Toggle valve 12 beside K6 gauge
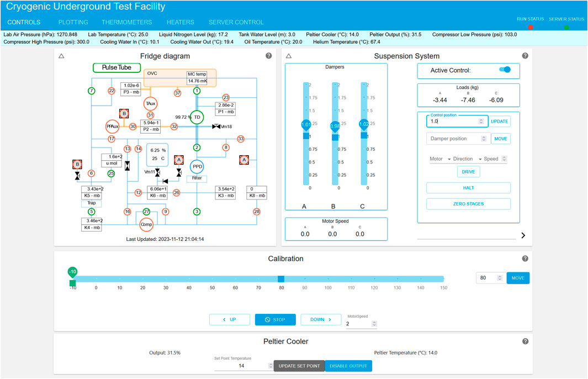Viewport: 588px width, 379px height. coord(139,192)
